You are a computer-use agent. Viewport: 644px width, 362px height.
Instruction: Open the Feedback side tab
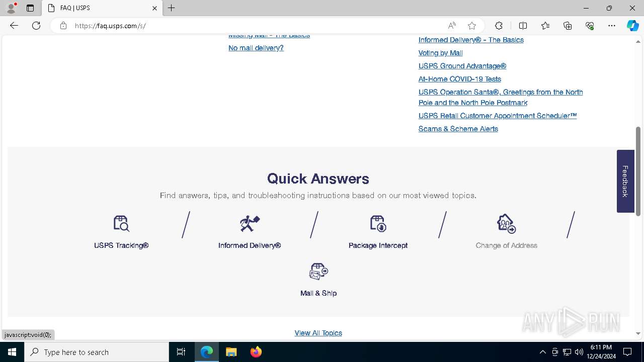pyautogui.click(x=625, y=181)
